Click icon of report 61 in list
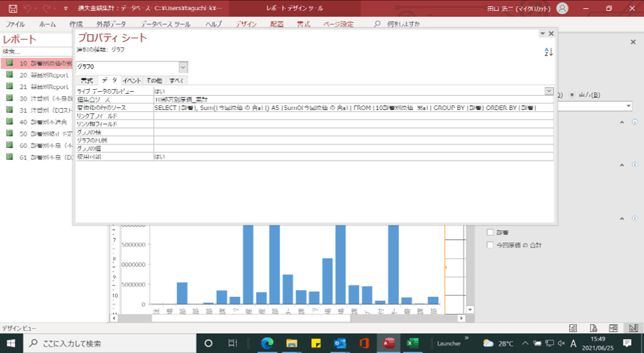Screen dimensions: 644x353 click(9, 157)
